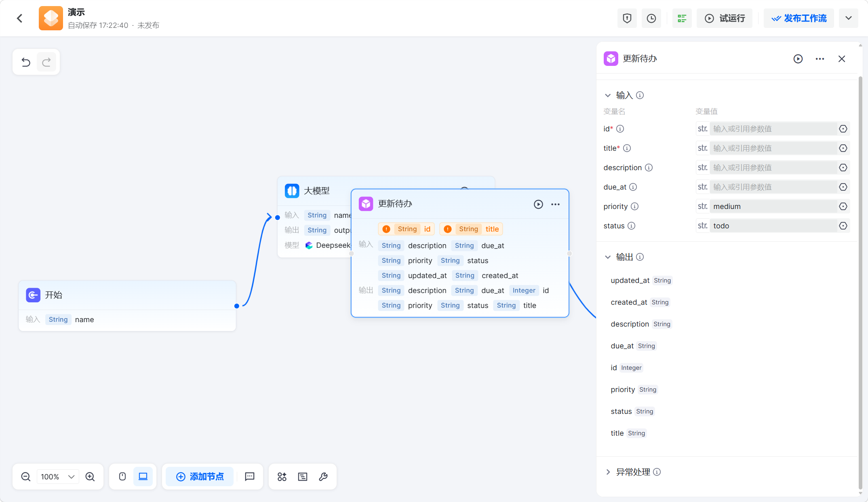Focus the title value input field
This screenshot has width=868, height=502.
[773, 148]
